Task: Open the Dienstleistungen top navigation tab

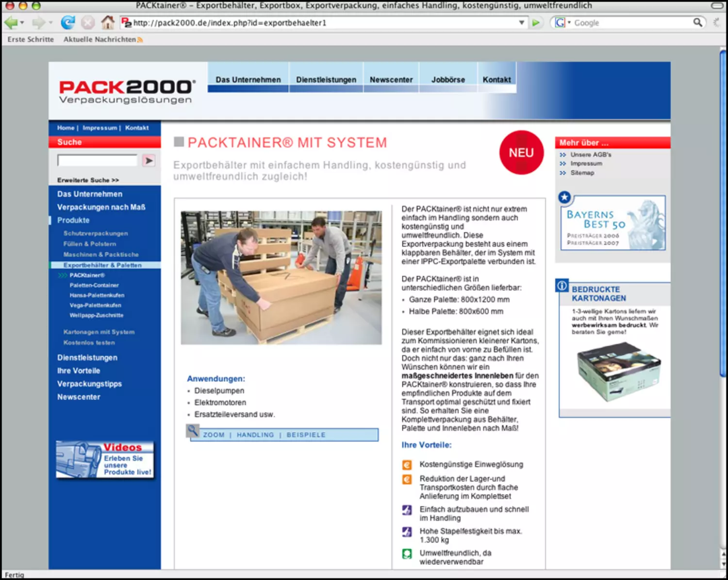Action: (326, 80)
